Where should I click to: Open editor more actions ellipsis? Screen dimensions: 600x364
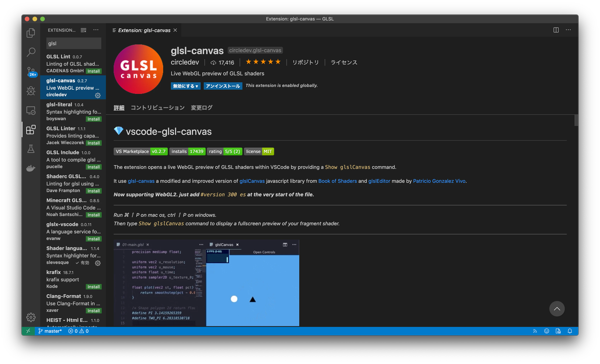(568, 30)
